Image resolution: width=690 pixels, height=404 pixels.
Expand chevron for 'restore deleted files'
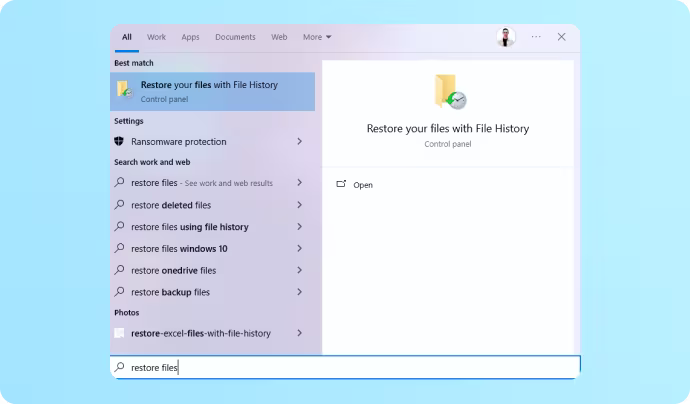[300, 205]
